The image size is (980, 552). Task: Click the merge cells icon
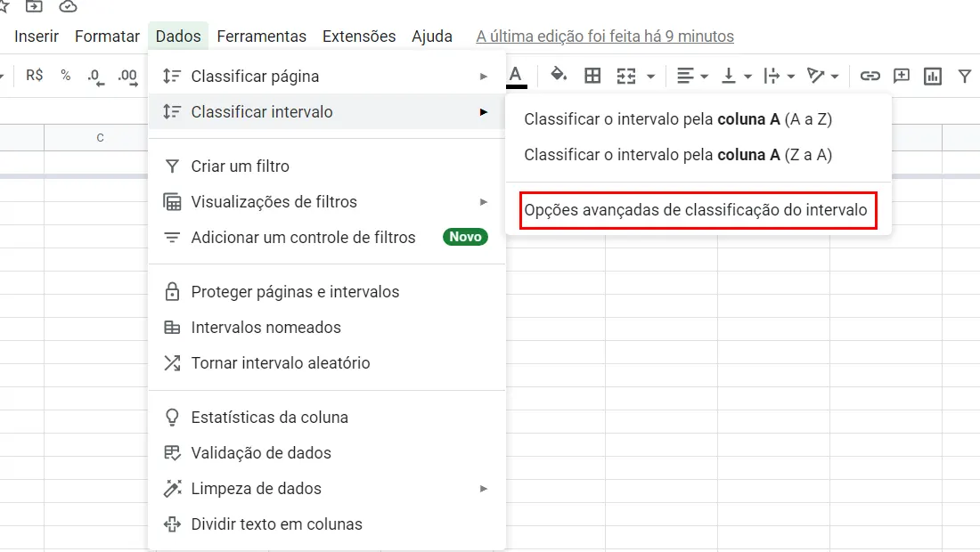[625, 77]
